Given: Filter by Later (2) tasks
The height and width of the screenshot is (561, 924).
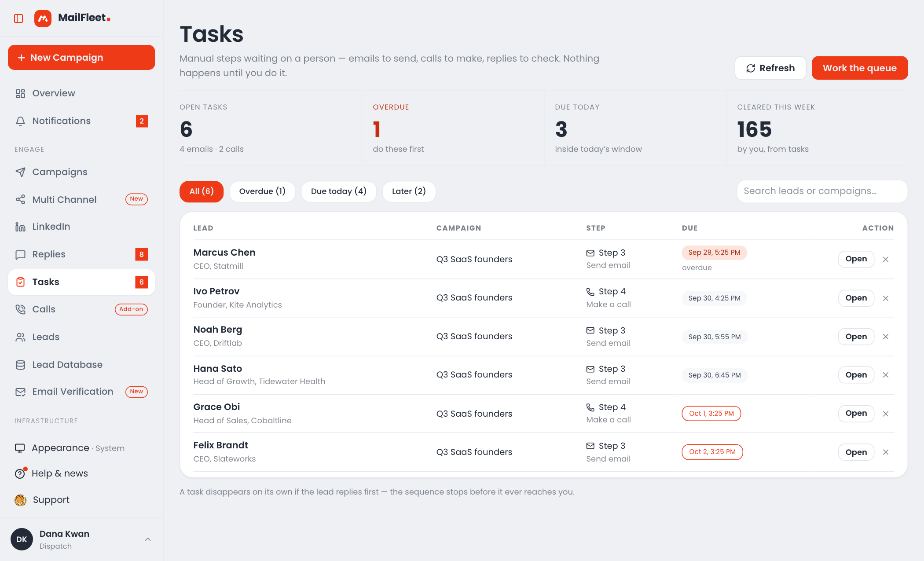Looking at the screenshot, I should (409, 191).
